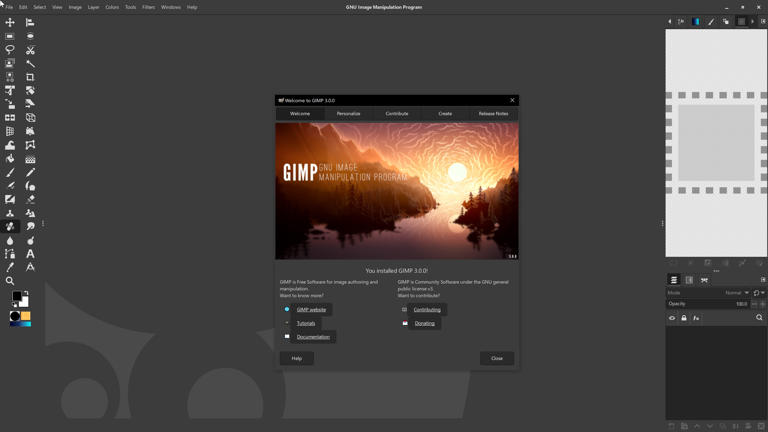Pick the Text tool
The image size is (768, 432).
[x=30, y=254]
